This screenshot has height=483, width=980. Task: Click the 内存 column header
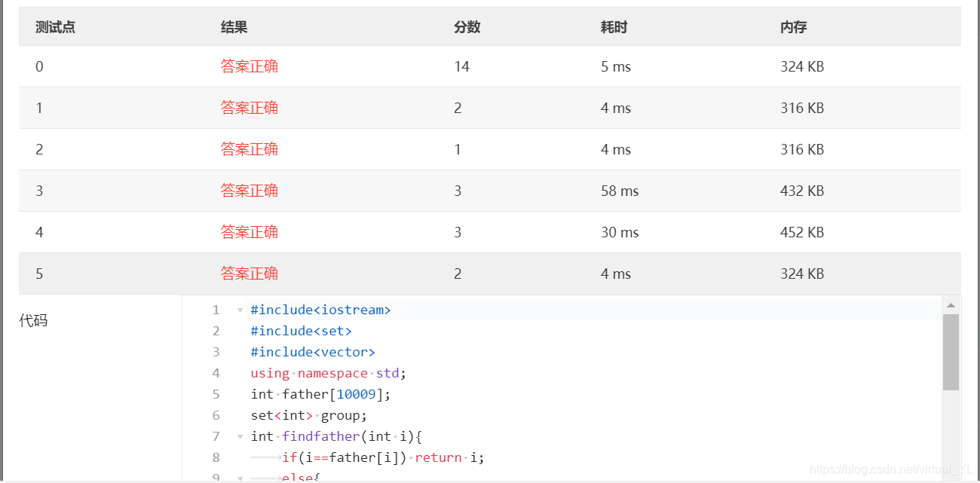[794, 27]
